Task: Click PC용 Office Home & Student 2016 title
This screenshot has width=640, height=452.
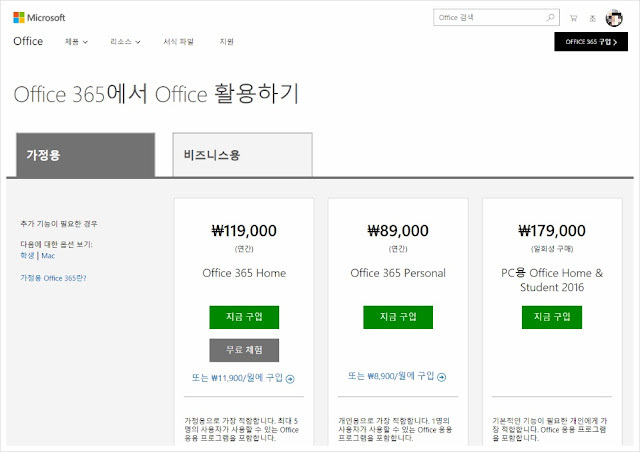Action: [x=552, y=280]
